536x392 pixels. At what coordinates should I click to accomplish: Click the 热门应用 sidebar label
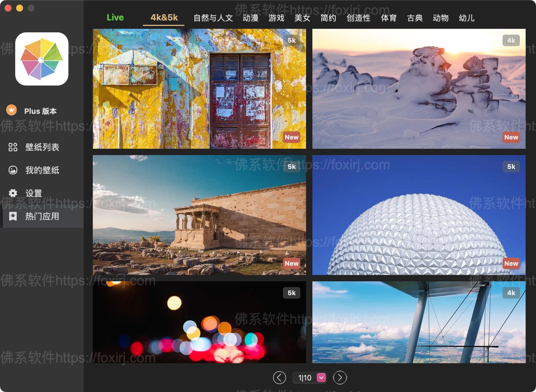[x=42, y=216]
